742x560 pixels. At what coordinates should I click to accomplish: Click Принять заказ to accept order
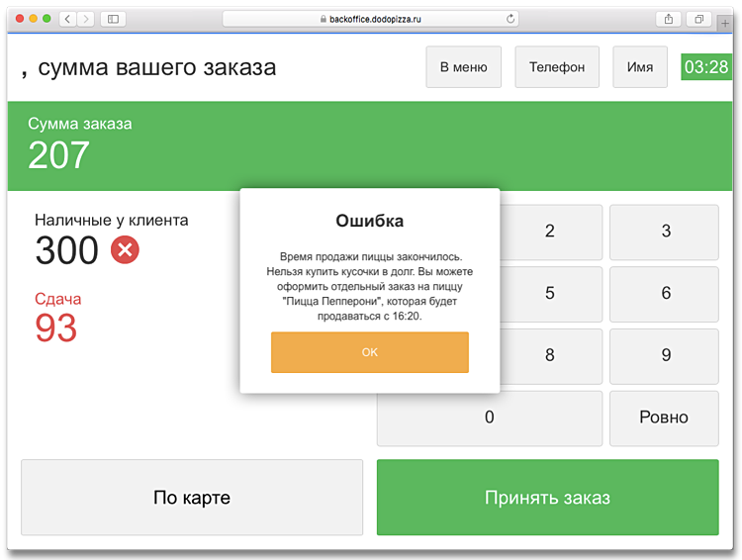tap(547, 497)
